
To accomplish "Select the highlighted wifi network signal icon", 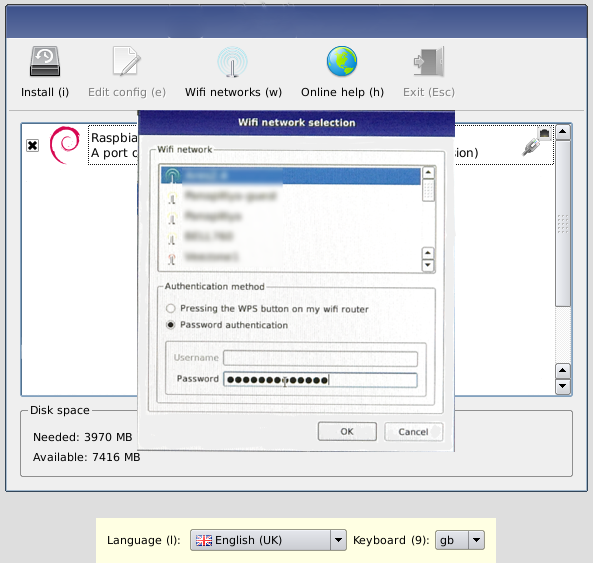I will [x=172, y=176].
